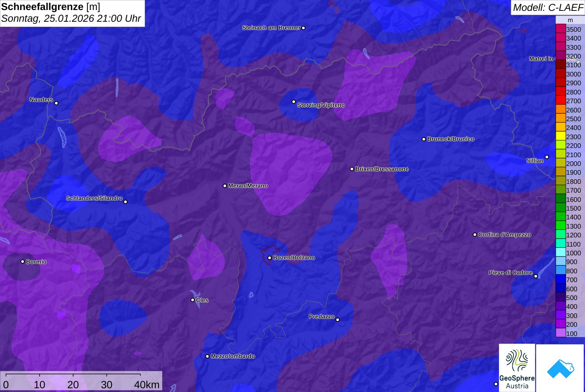Click the Schneefallgrenze [m] title text
The image size is (585, 392).
pyautogui.click(x=51, y=7)
